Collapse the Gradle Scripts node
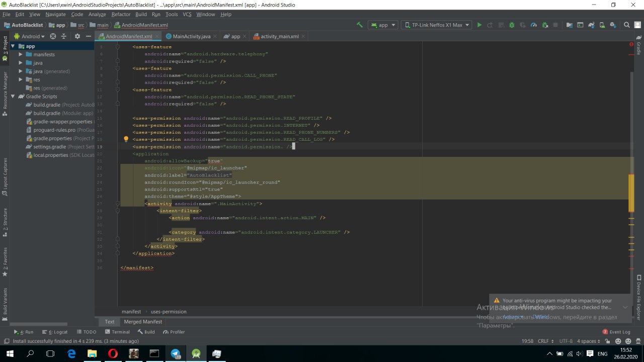 tap(14, 97)
